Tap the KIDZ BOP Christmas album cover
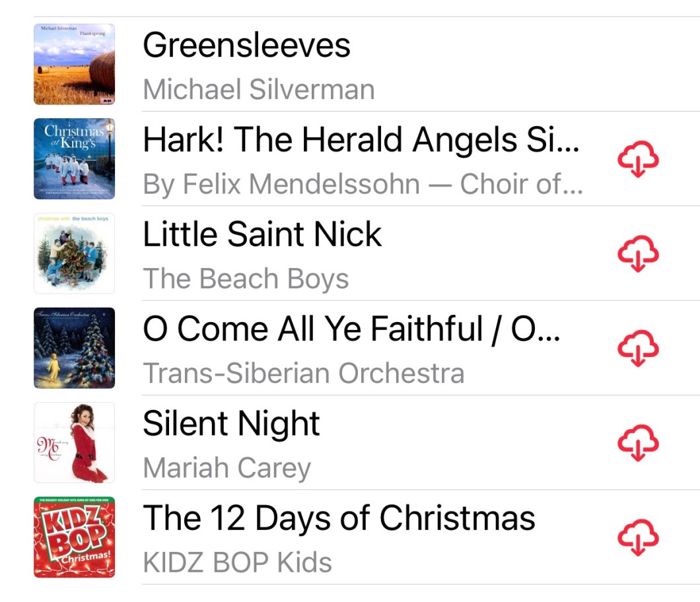 click(x=74, y=537)
